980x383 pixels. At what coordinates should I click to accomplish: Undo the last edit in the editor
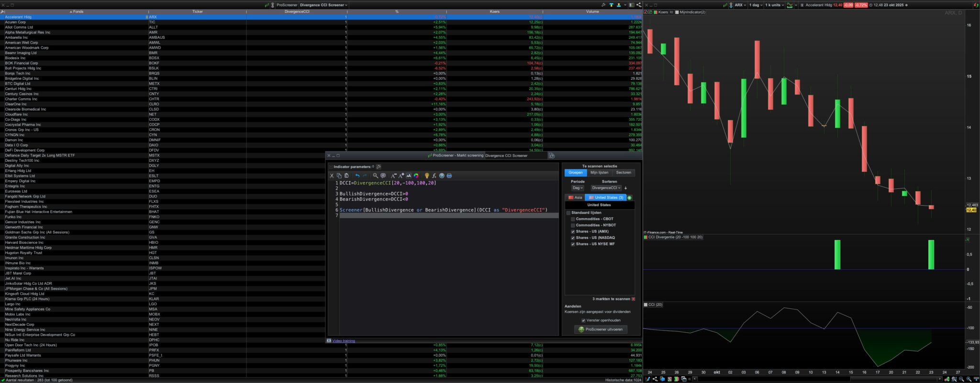click(x=357, y=175)
